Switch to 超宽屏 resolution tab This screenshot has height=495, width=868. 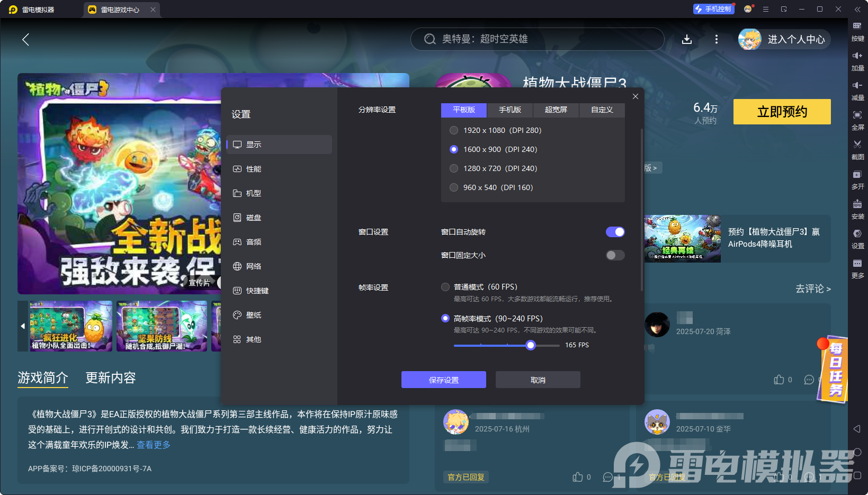tap(556, 110)
